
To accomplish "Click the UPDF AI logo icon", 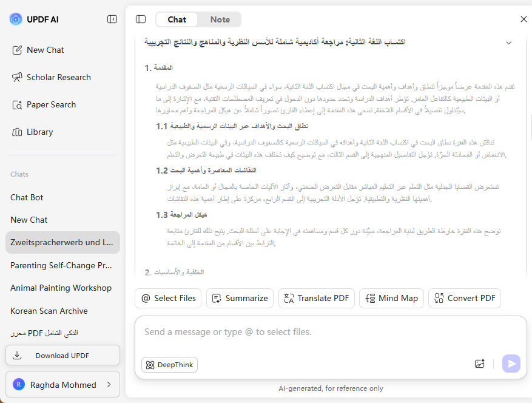I will [x=16, y=19].
